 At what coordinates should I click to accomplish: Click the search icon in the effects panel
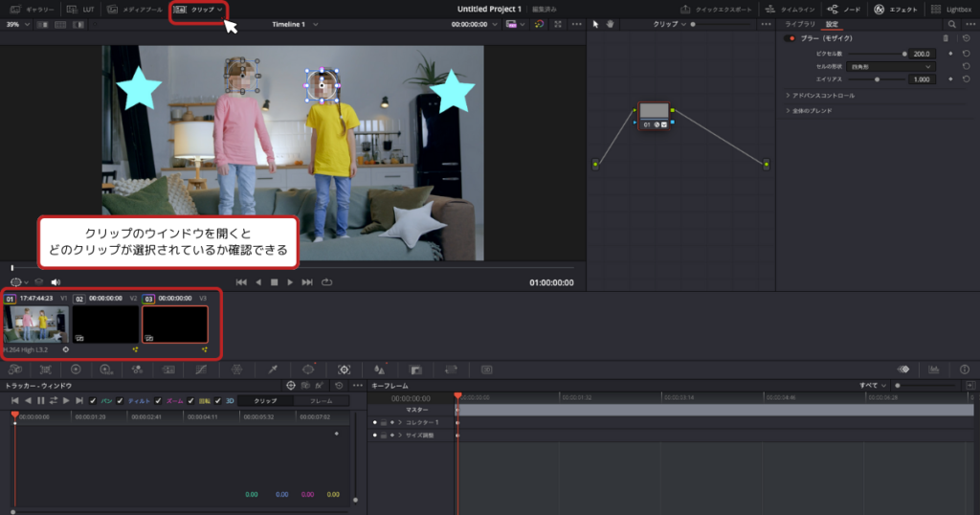(952, 24)
